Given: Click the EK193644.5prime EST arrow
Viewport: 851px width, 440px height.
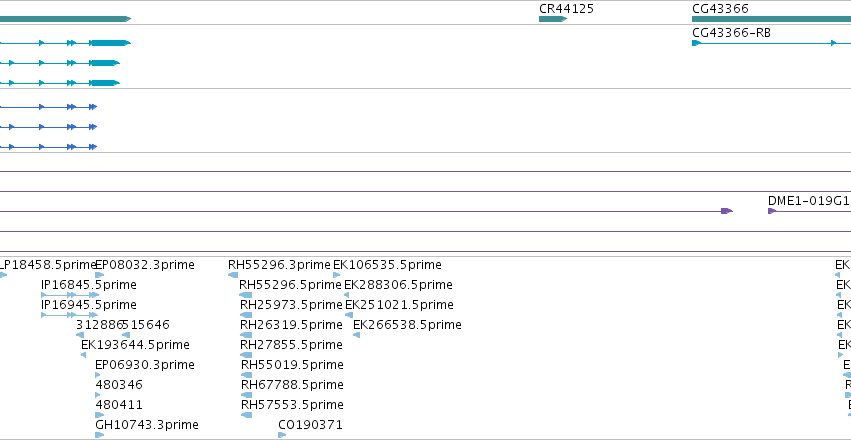Looking at the screenshot, I should pyautogui.click(x=83, y=355).
